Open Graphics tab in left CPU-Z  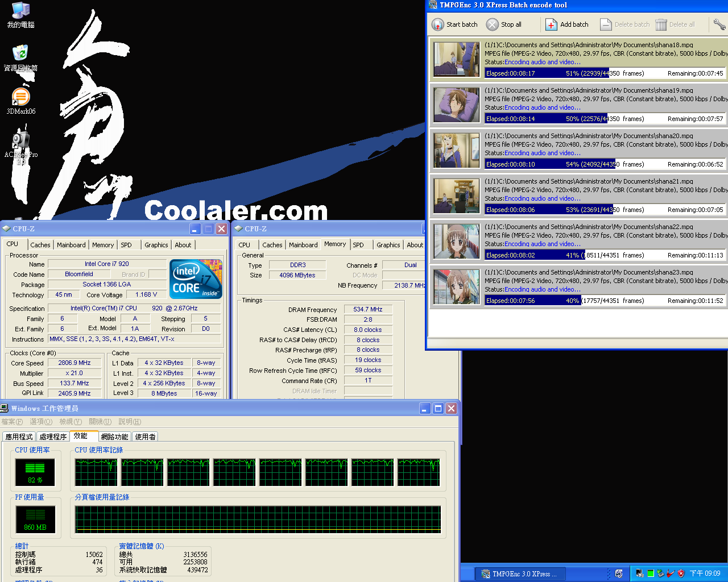[x=156, y=245]
